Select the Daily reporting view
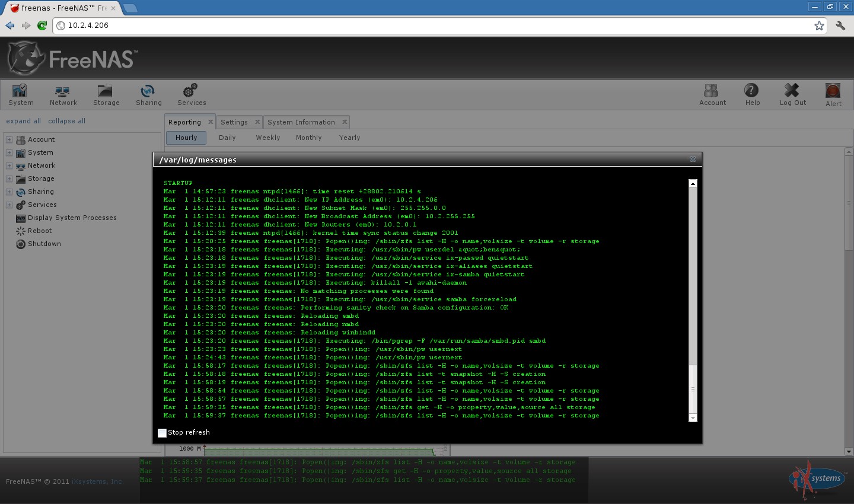 click(227, 137)
